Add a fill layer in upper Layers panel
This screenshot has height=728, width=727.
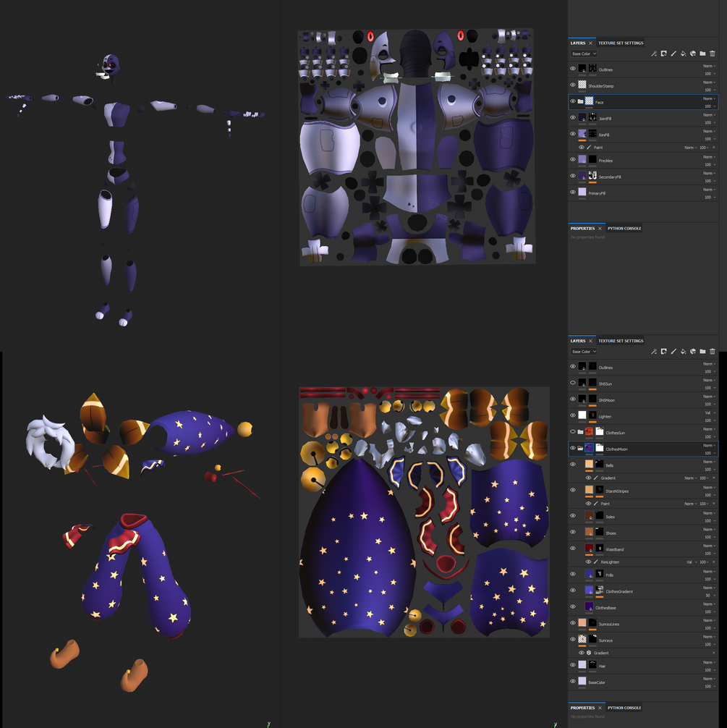pos(684,54)
